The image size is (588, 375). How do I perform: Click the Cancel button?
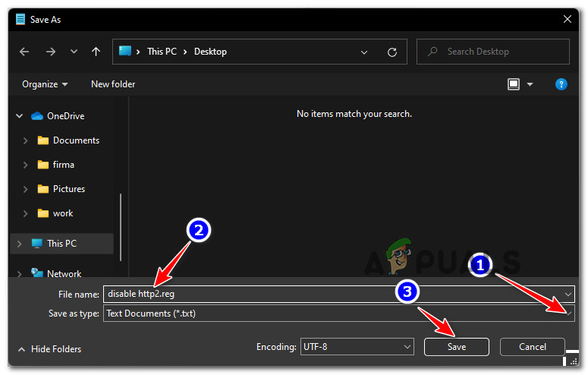[x=532, y=346]
